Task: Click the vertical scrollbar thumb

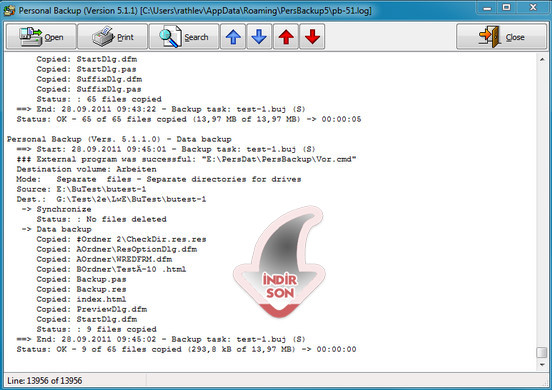Action: point(542,353)
